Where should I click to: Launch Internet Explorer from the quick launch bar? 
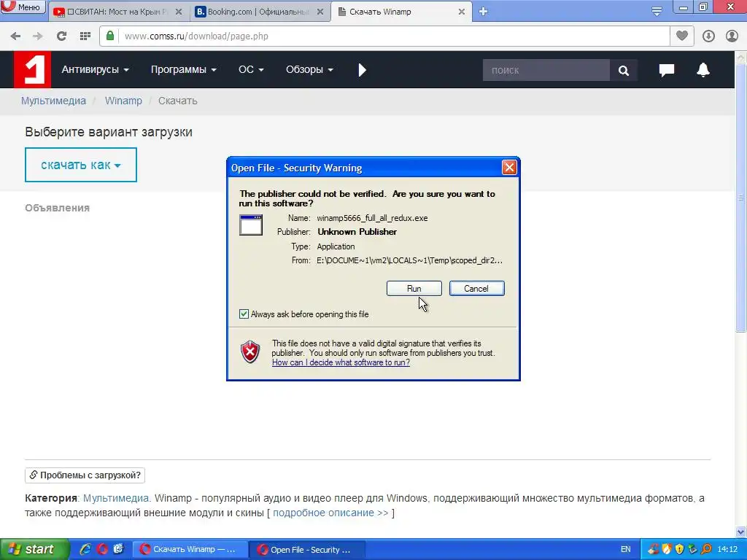pyautogui.click(x=85, y=549)
